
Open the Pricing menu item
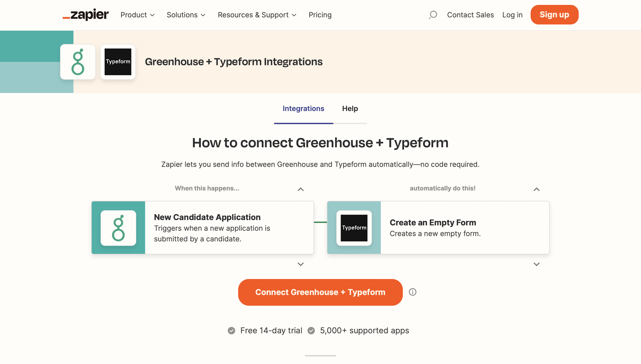click(320, 15)
